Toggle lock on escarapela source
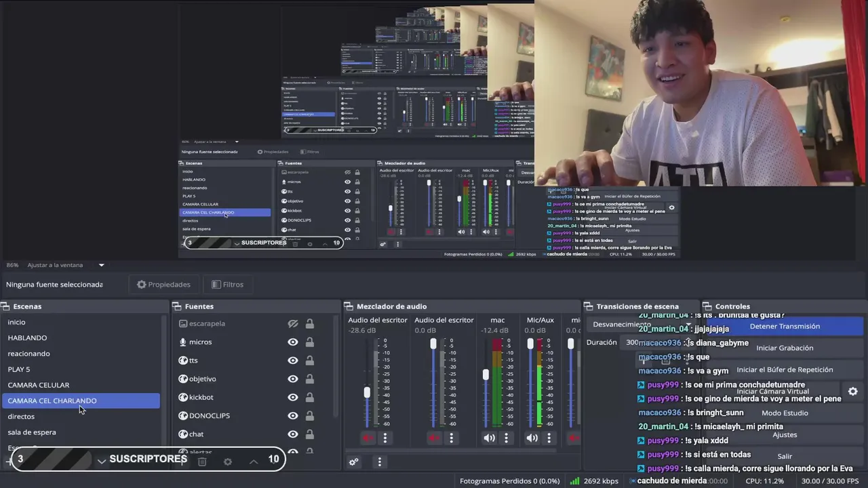Viewport: 868px width, 488px height. [310, 323]
